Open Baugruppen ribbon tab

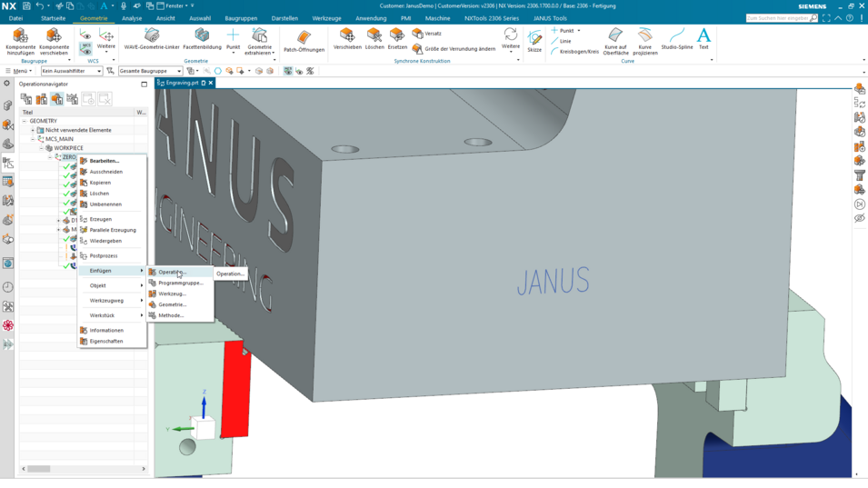coord(241,18)
